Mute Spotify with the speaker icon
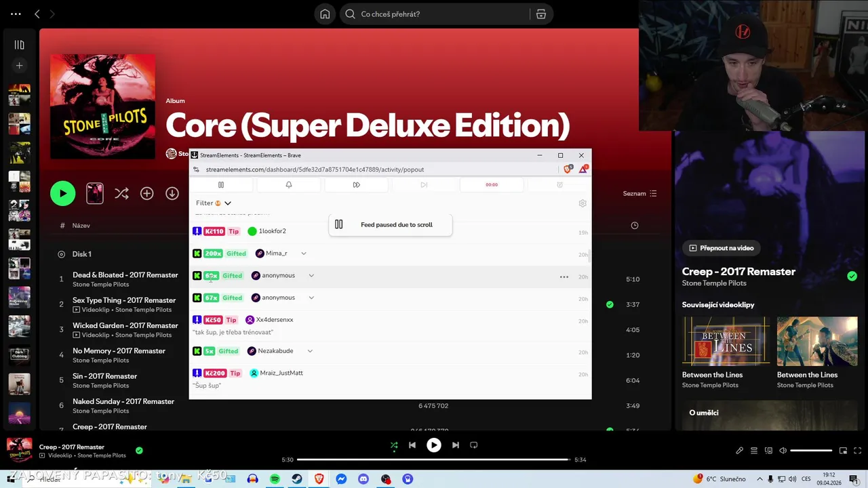This screenshot has width=868, height=488. 783,451
